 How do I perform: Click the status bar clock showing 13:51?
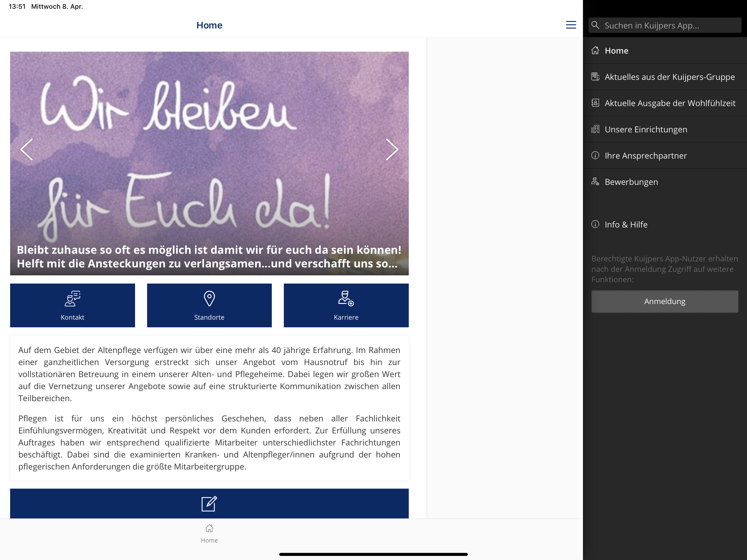tap(17, 6)
